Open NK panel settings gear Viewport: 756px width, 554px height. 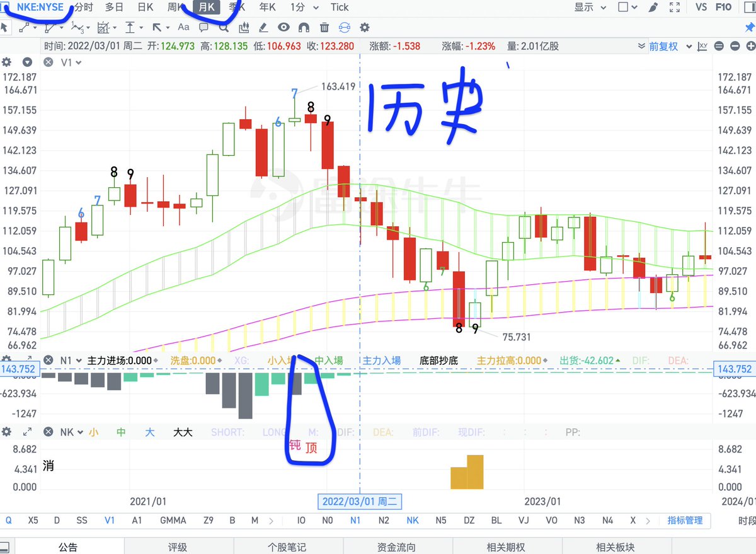[7, 432]
